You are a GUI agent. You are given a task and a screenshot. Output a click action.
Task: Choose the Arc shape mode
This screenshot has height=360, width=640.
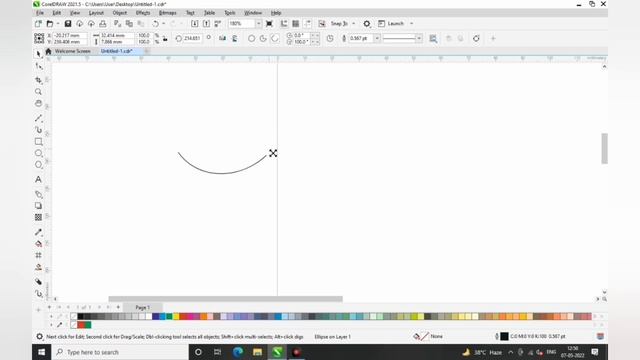click(x=275, y=38)
